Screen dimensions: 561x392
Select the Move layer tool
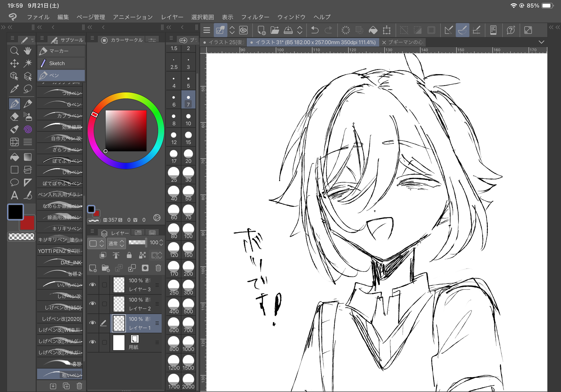pyautogui.click(x=14, y=63)
